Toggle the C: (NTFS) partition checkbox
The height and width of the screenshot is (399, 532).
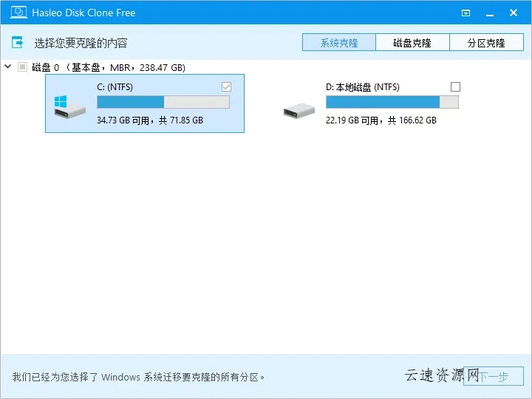pos(226,87)
